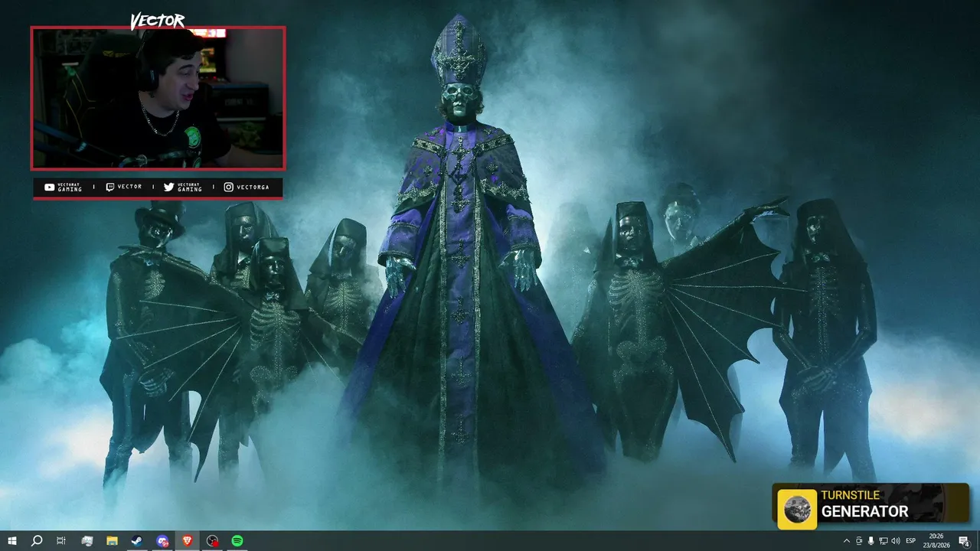Viewport: 980px width, 551px height.
Task: Open network status tray icon
Action: point(884,541)
